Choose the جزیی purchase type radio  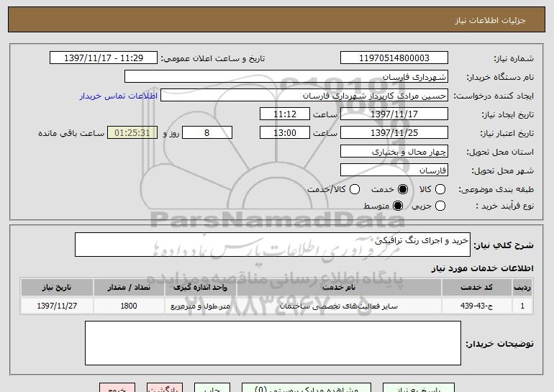pos(440,206)
